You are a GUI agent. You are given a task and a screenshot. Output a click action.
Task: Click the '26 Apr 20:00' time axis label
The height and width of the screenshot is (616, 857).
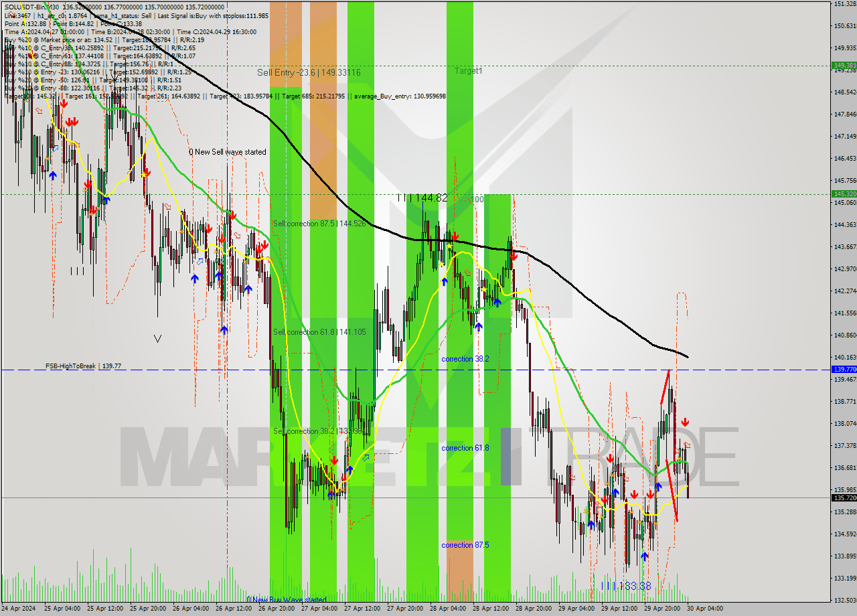point(278,609)
